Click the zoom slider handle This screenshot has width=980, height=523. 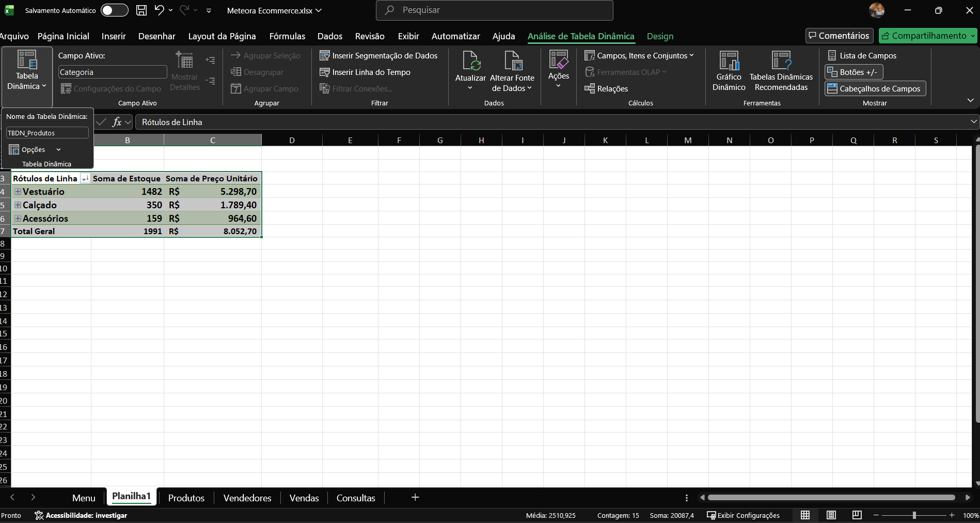coord(914,515)
